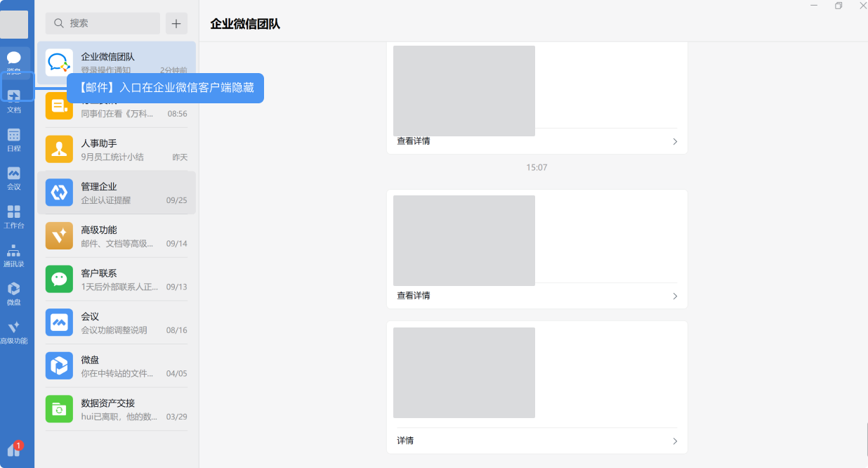The height and width of the screenshot is (468, 868).
Task: Click the plus button beside search
Action: tap(176, 23)
